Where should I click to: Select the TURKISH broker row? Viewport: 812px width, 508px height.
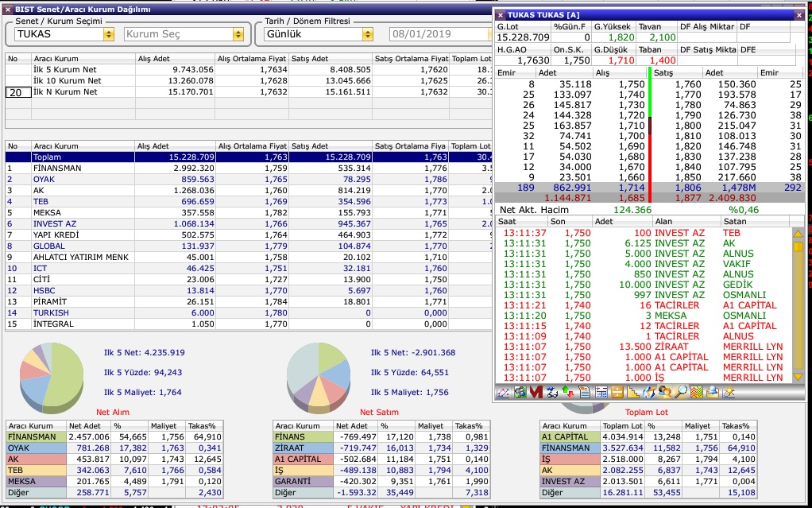(x=249, y=313)
